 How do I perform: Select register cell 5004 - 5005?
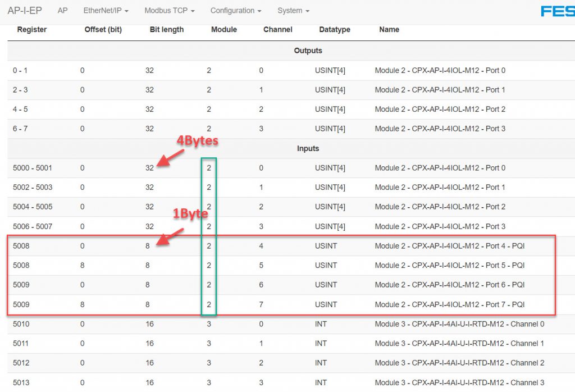coord(33,207)
